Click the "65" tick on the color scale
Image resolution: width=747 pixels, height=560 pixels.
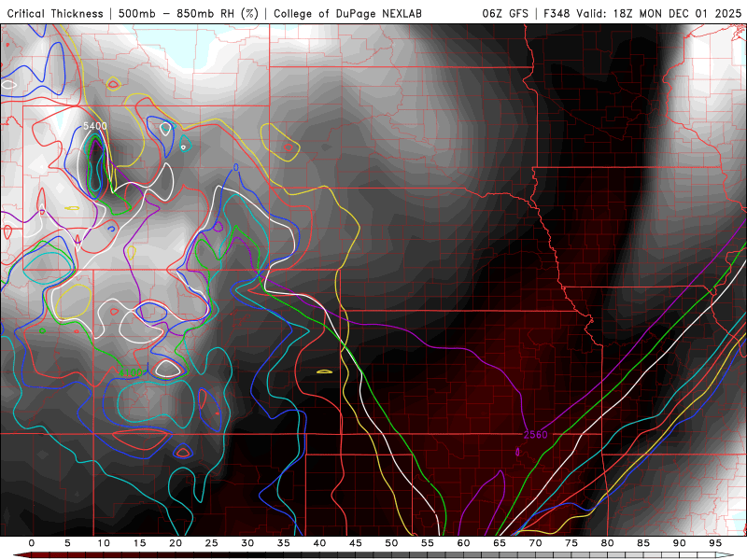pos(499,543)
